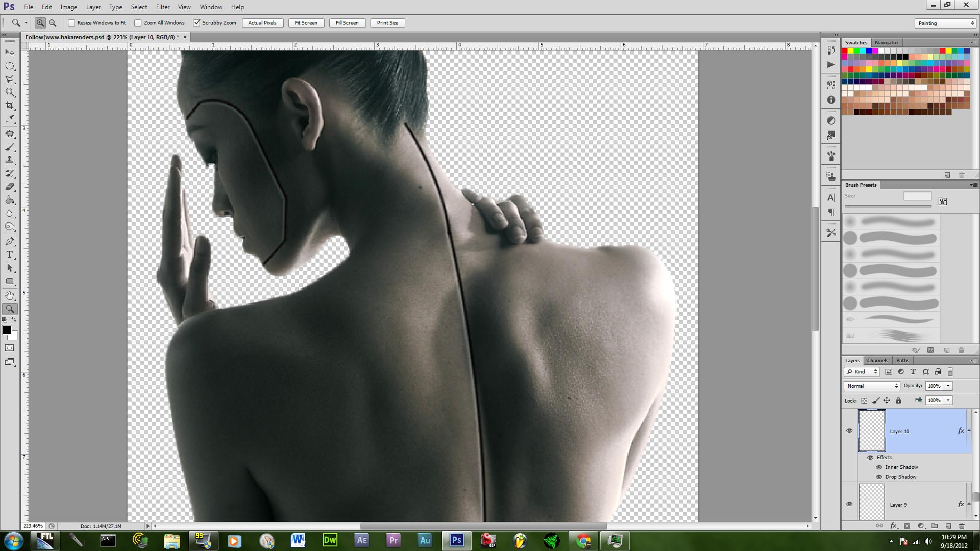Switch to the Paths tab

[x=902, y=360]
